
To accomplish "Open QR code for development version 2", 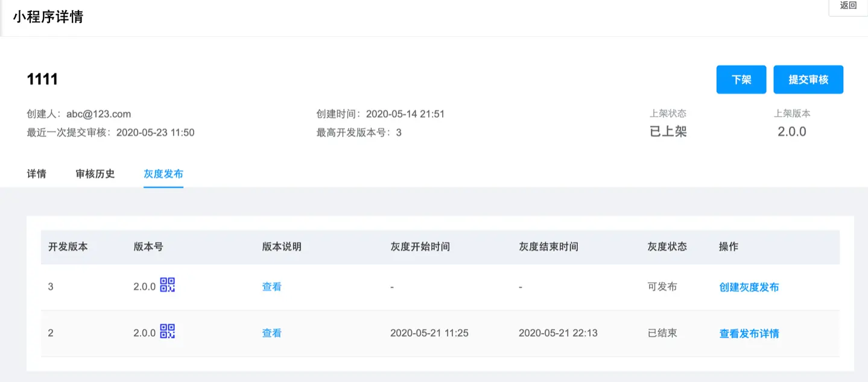I will pos(168,331).
